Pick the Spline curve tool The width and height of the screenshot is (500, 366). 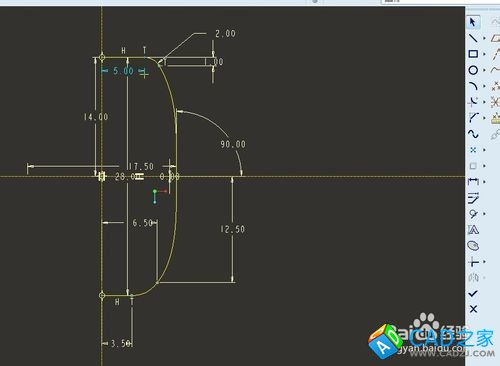(x=473, y=134)
